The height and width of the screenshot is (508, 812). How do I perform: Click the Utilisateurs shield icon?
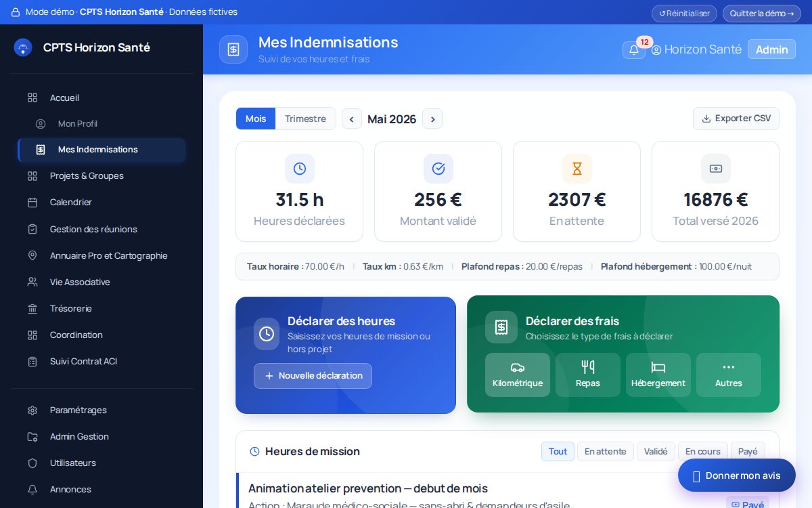pos(32,463)
